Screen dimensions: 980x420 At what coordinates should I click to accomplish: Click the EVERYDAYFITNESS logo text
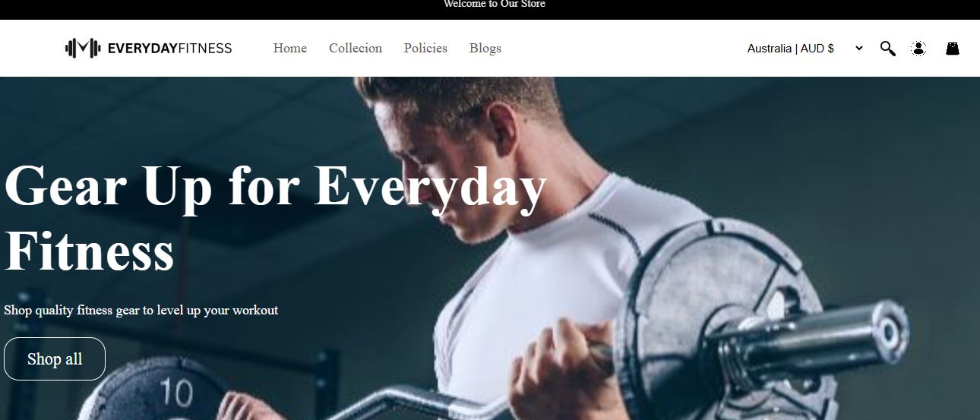coord(169,49)
